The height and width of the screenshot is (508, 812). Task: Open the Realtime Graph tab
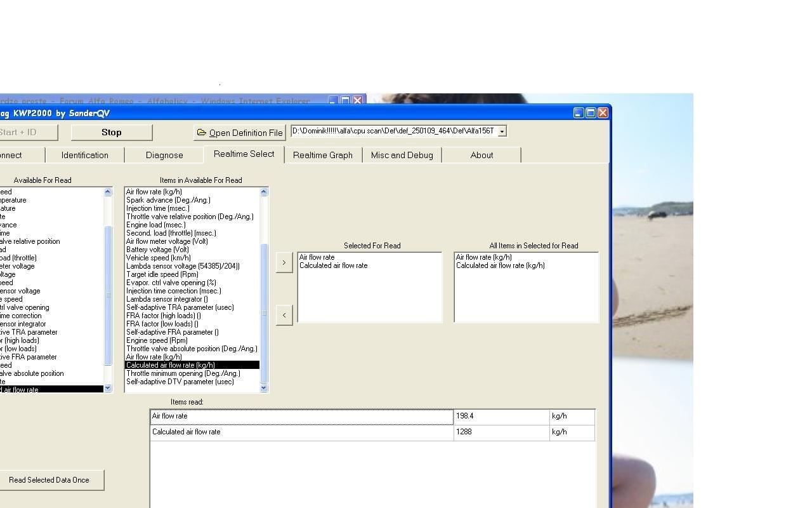323,155
